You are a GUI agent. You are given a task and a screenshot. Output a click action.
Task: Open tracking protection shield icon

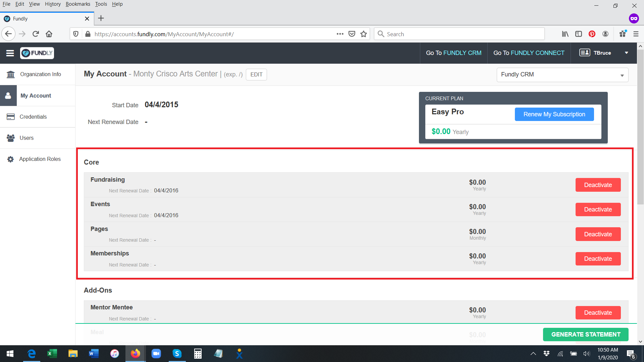[x=76, y=34]
